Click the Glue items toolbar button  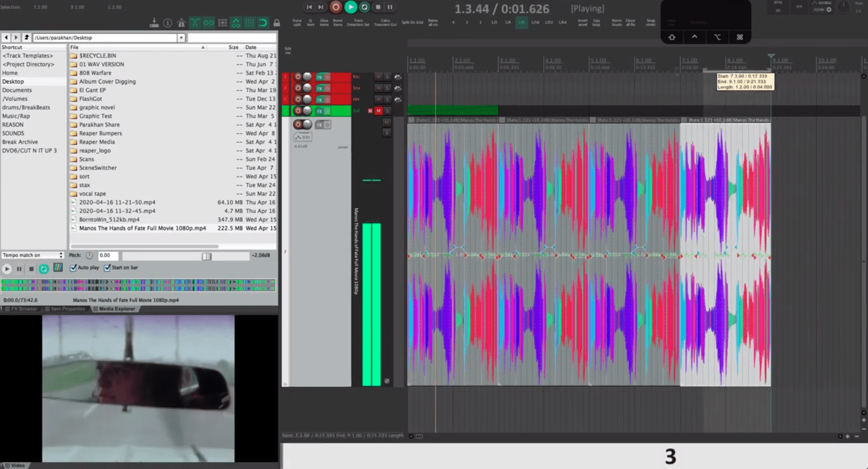(324, 22)
